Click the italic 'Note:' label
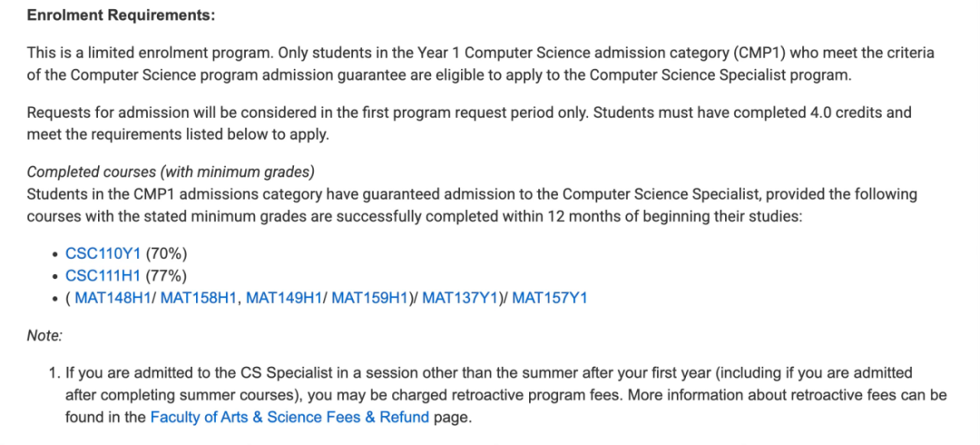Image resolution: width=980 pixels, height=445 pixels. (44, 336)
